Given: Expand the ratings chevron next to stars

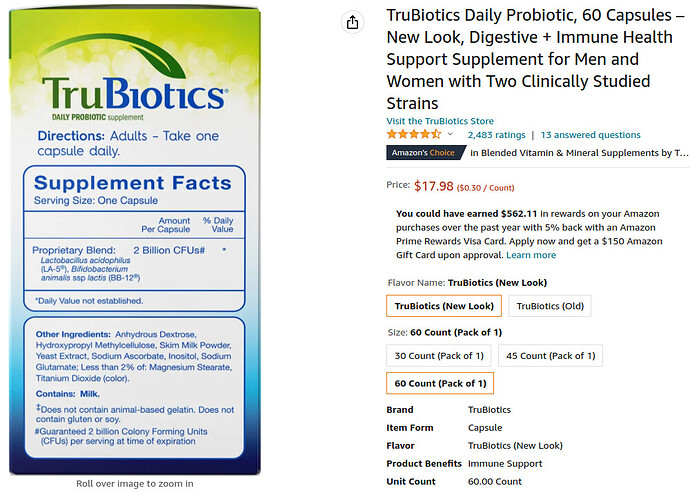Looking at the screenshot, I should 450,134.
